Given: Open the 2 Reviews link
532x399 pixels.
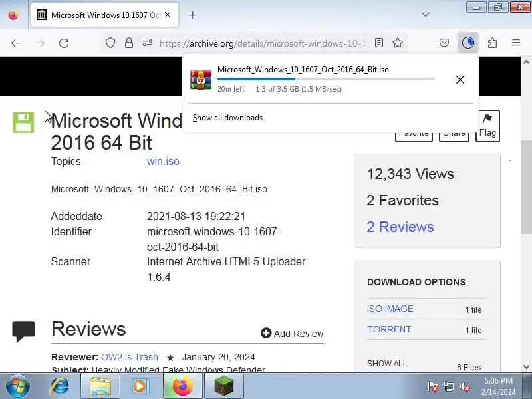Looking at the screenshot, I should pos(400,227).
